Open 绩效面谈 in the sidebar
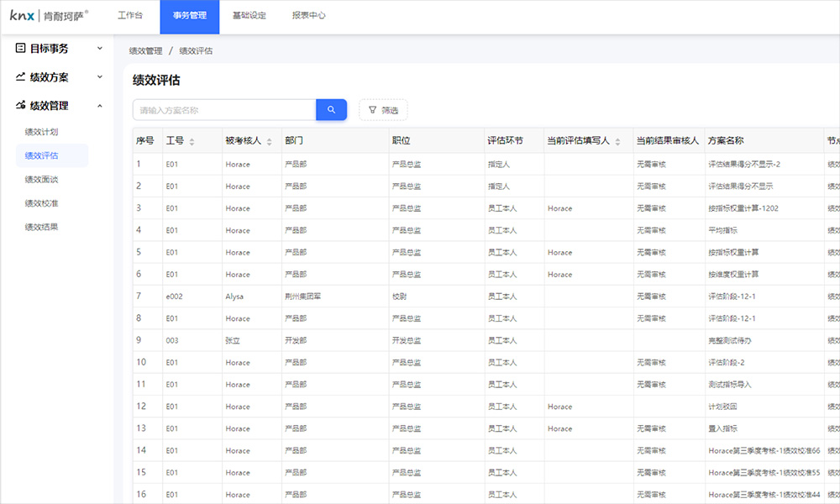This screenshot has width=840, height=504. (x=41, y=180)
